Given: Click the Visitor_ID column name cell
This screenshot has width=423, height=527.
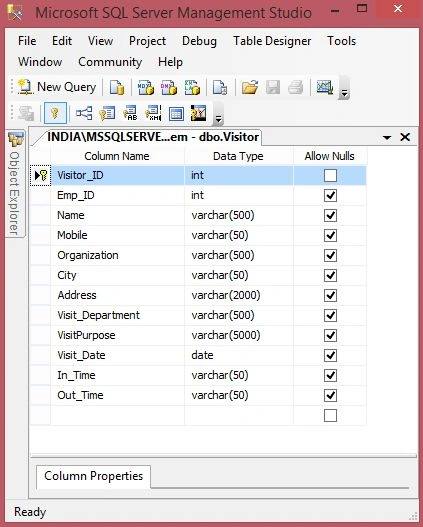Looking at the screenshot, I should [118, 175].
